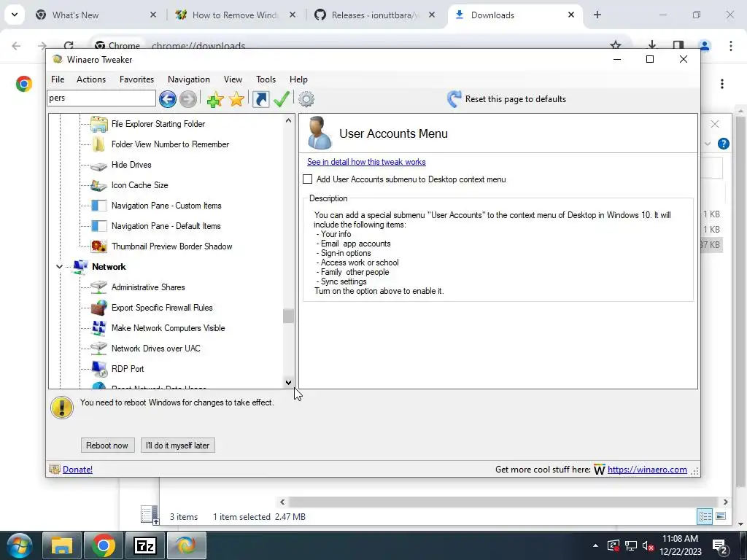Open the Favorites menu
This screenshot has width=747, height=560.
(136, 79)
